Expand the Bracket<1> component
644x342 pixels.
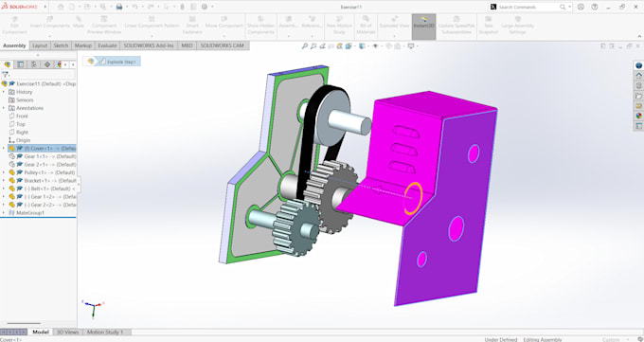pyautogui.click(x=4, y=180)
